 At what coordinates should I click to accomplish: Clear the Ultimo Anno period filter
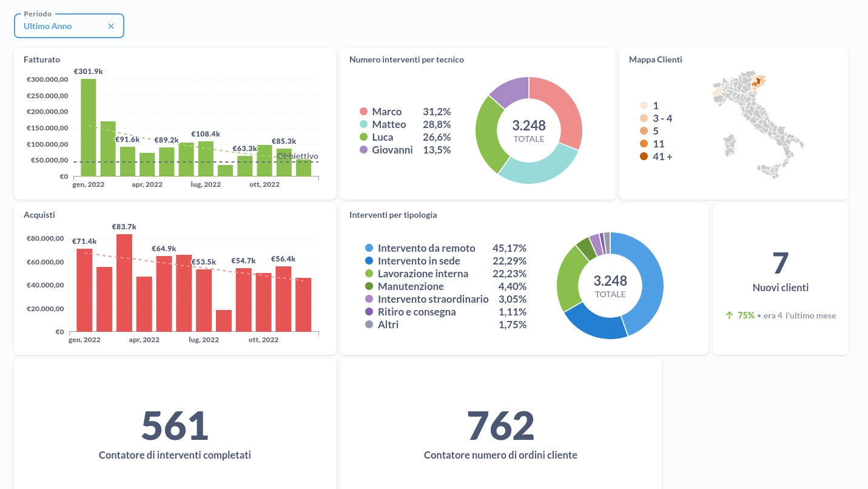111,26
